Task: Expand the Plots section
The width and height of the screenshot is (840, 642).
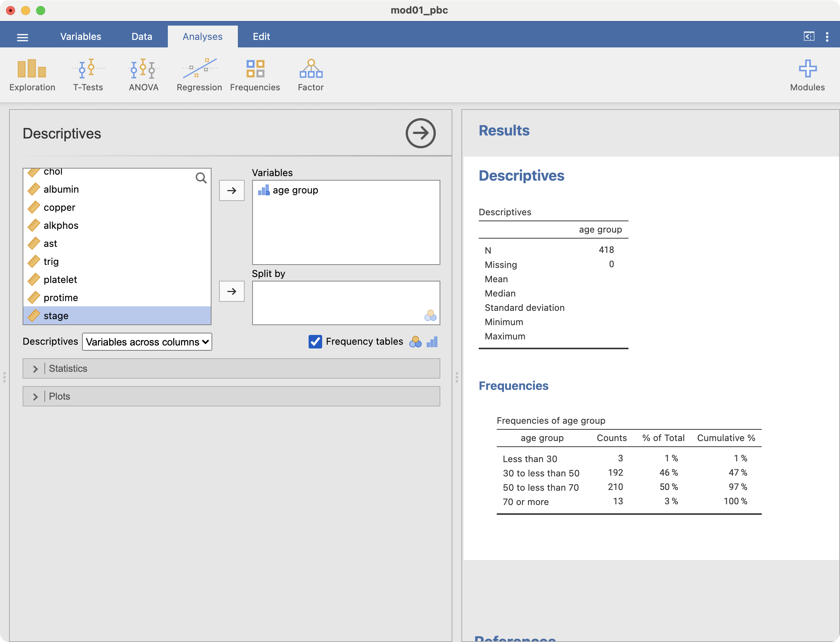Action: 35,397
